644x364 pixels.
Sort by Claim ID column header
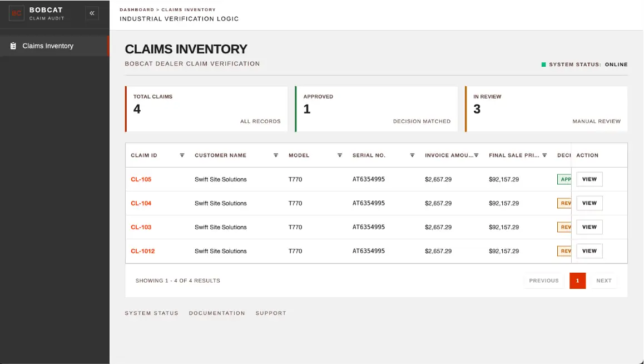point(143,155)
